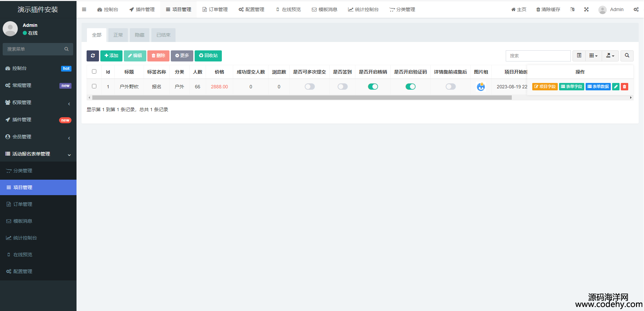Click the red trash delete icon in row
Viewport: 644px width, 311px height.
click(624, 87)
